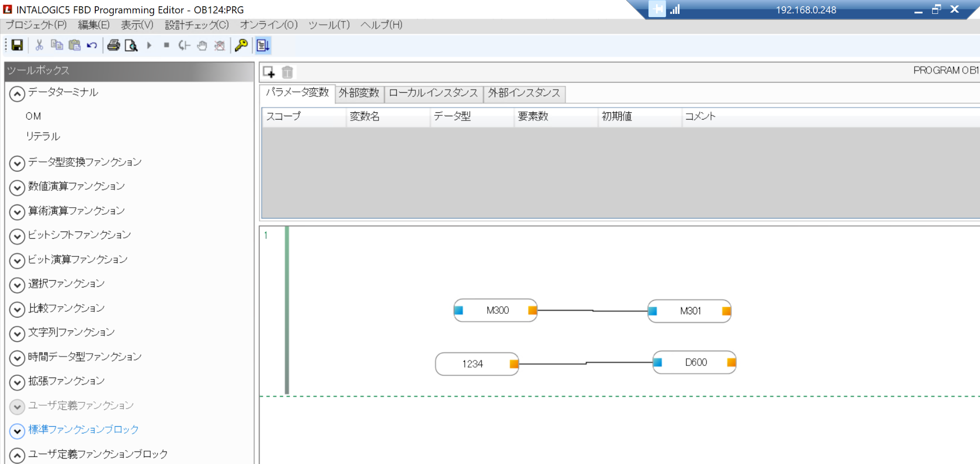Expand 数値演算ファンクション category
Screen dimensions: 980x464
17,188
